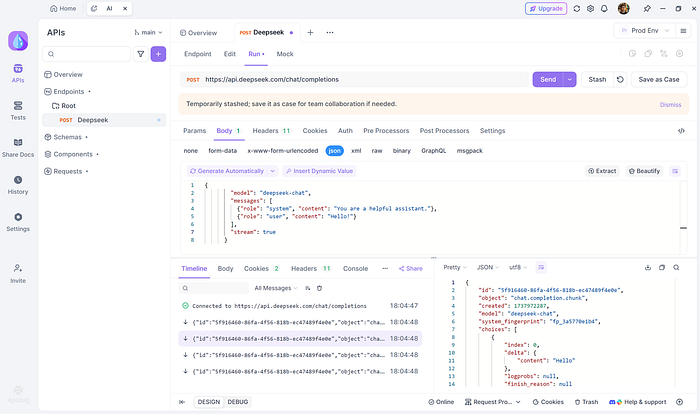Image resolution: width=700 pixels, height=414 pixels.
Task: Select the xml body type
Action: [x=356, y=151]
